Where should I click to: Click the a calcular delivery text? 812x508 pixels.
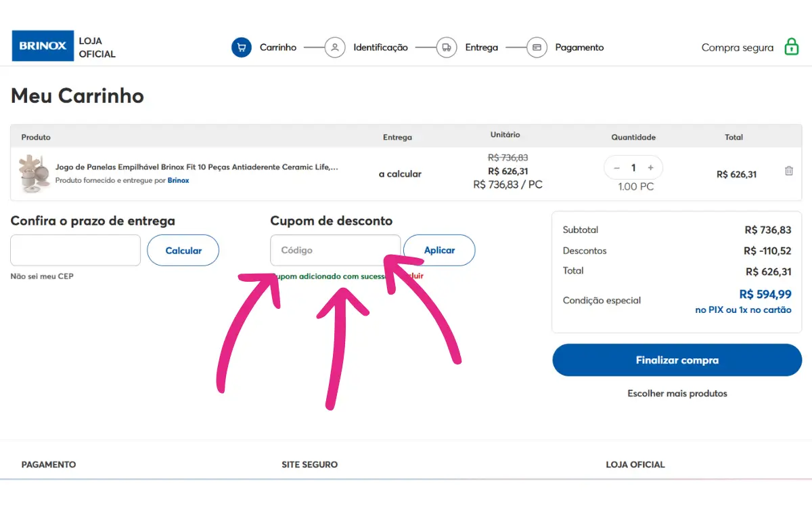point(400,174)
